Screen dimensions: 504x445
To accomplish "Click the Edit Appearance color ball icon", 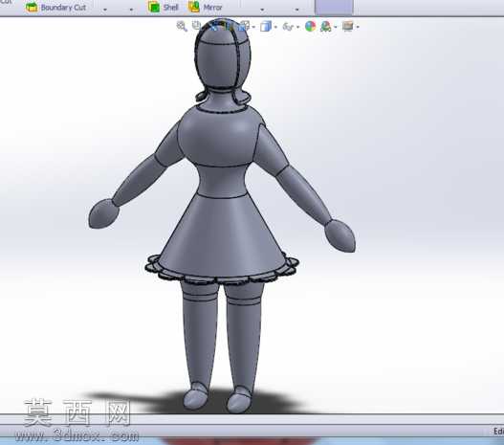I will point(310,27).
